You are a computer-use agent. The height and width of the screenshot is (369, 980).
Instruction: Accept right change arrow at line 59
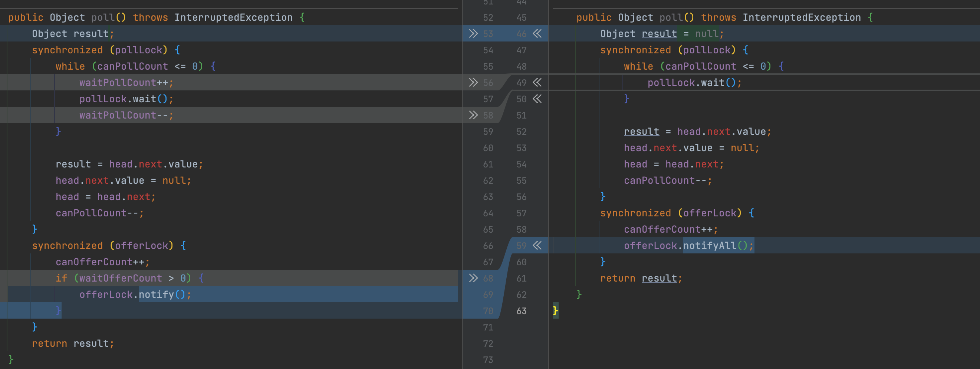click(x=537, y=246)
